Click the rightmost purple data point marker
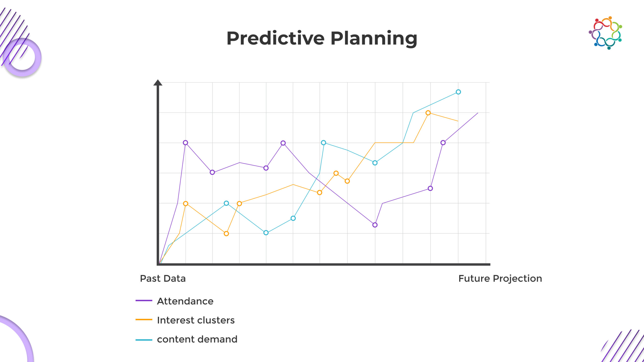 443,143
